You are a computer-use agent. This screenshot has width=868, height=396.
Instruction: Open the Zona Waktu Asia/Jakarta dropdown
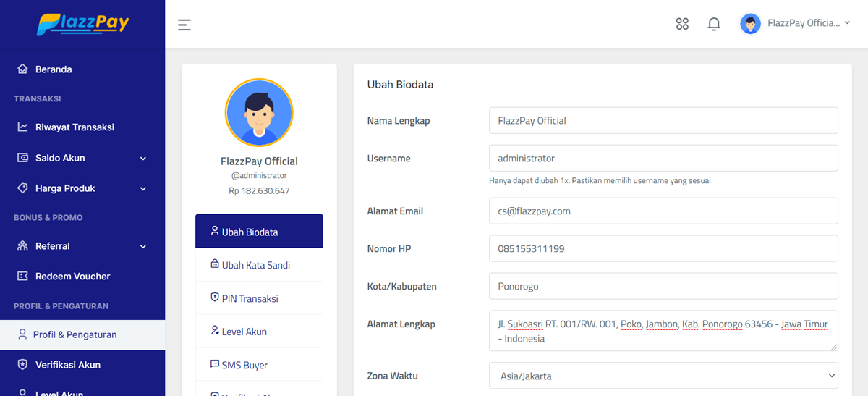[663, 376]
